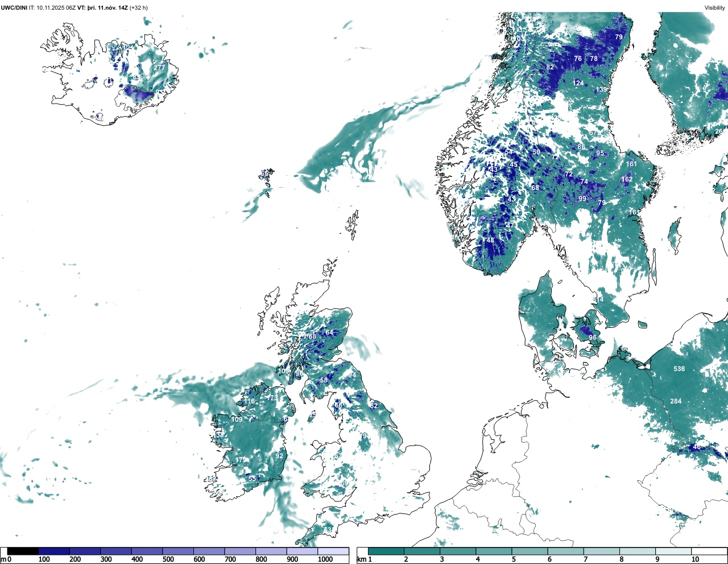The image size is (728, 564).
Task: Click the 'km 1' label on kilometre scale
Action: 364,559
